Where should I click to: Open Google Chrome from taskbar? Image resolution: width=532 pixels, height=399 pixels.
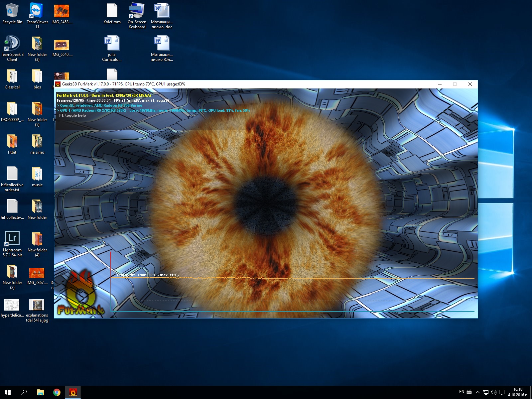click(x=57, y=392)
